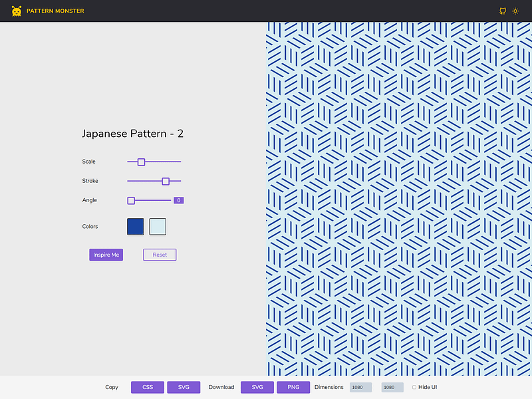This screenshot has height=399, width=532.
Task: Click the PATTERN MONSTER header text
Action: coord(54,11)
